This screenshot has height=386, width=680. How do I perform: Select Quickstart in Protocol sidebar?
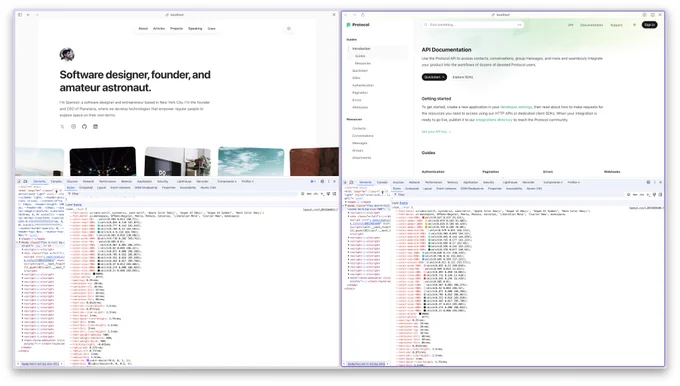pyautogui.click(x=360, y=71)
